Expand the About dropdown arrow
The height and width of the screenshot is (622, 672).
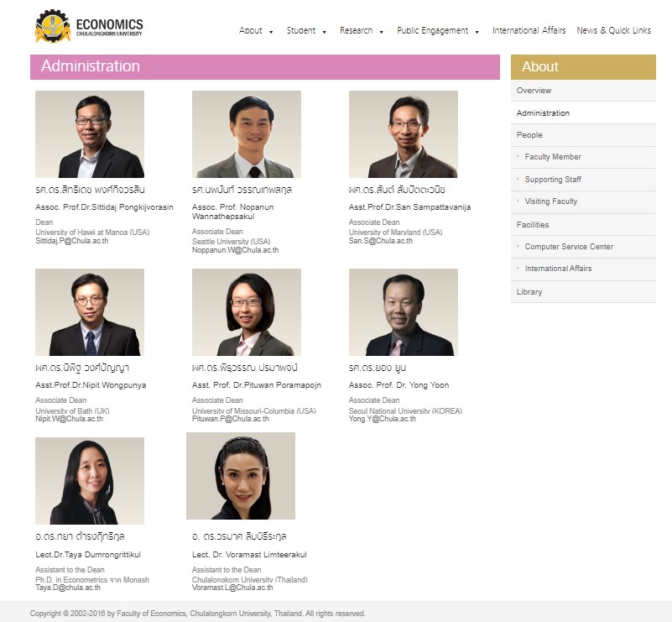pos(271,32)
